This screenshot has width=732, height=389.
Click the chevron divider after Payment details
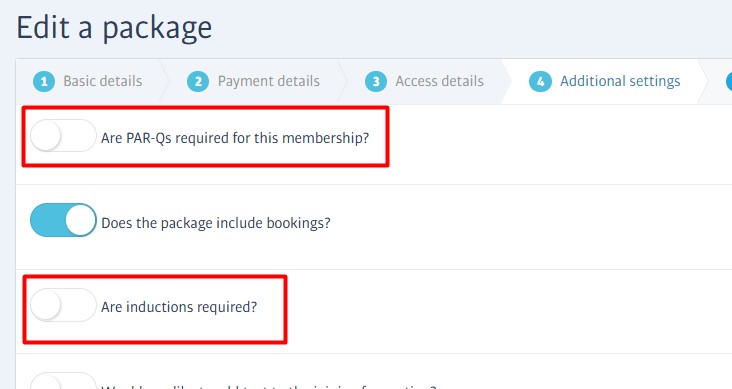343,81
